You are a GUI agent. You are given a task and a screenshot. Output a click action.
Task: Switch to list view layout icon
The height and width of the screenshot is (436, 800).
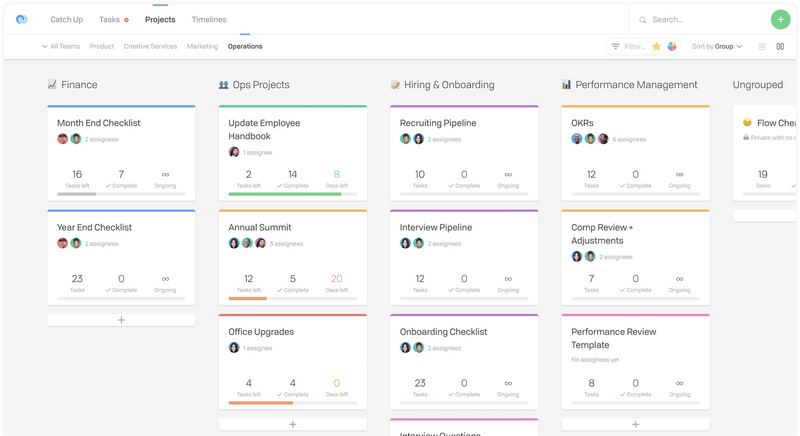762,46
